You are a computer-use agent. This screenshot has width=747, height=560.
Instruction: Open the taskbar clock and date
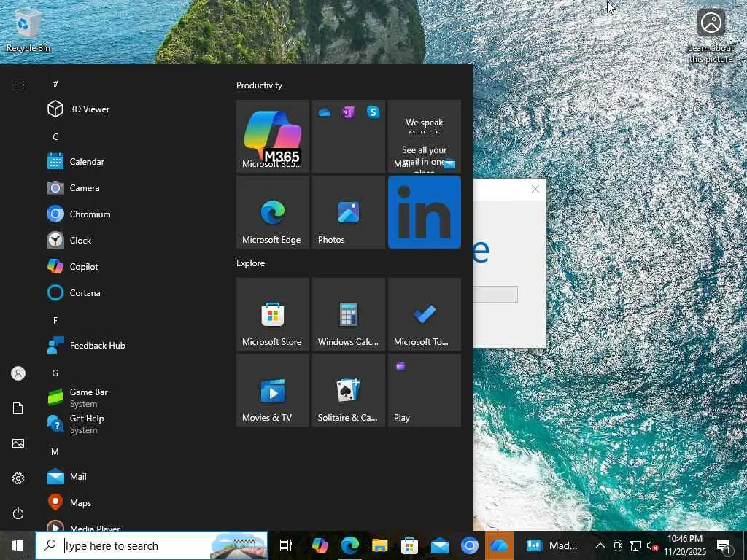[684, 545]
